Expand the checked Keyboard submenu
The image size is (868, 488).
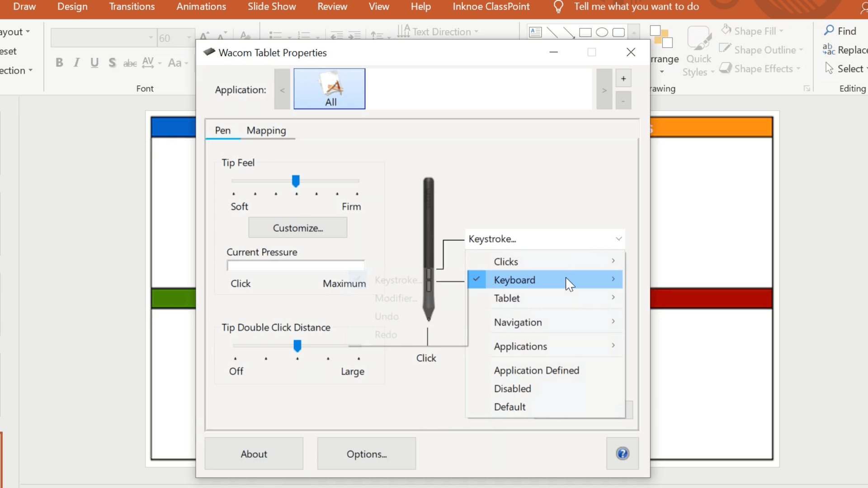point(545,280)
